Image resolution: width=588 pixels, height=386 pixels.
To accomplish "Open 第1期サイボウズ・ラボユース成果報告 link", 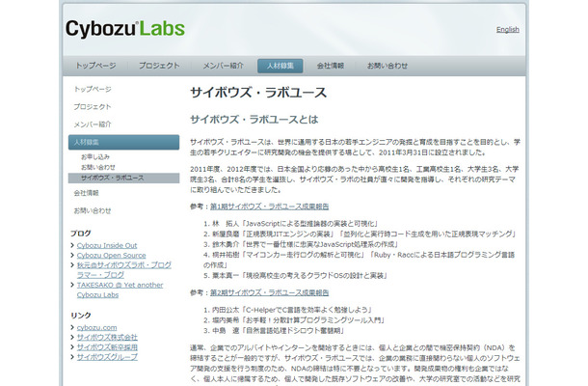I will pos(269,207).
